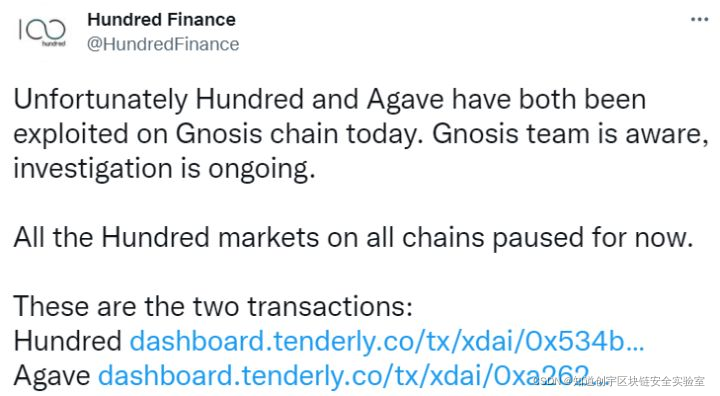The height and width of the screenshot is (396, 720).
Task: Open the @HundredFinance handle link
Action: 163,44
